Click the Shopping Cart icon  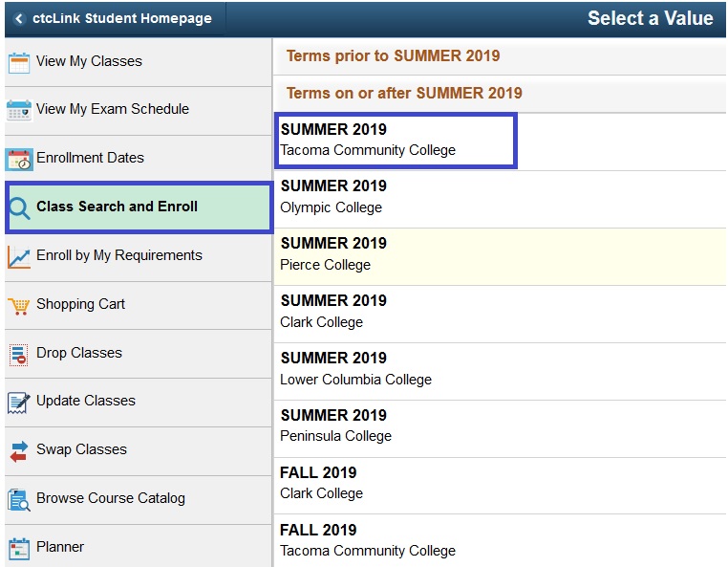click(19, 306)
